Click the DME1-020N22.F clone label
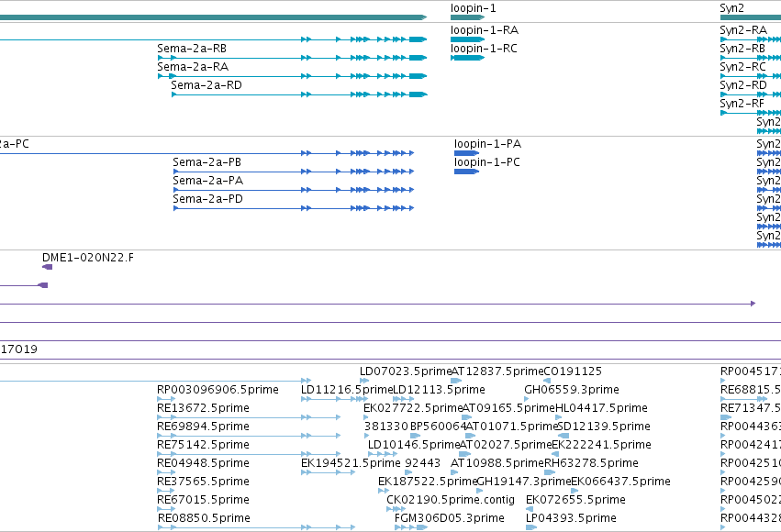781x532 pixels. [88, 258]
